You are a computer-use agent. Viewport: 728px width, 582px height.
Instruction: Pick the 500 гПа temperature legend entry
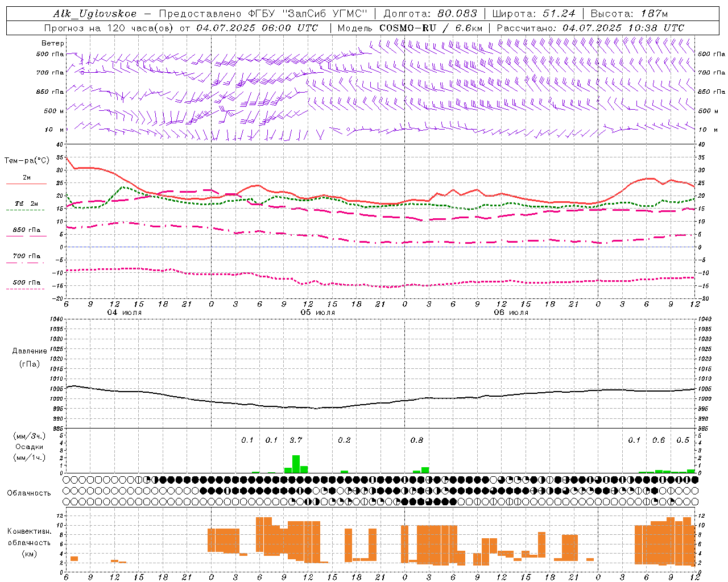(x=26, y=282)
